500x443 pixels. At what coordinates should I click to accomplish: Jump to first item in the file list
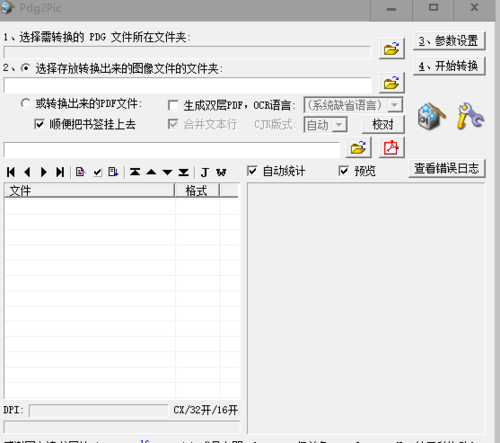pyautogui.click(x=11, y=172)
